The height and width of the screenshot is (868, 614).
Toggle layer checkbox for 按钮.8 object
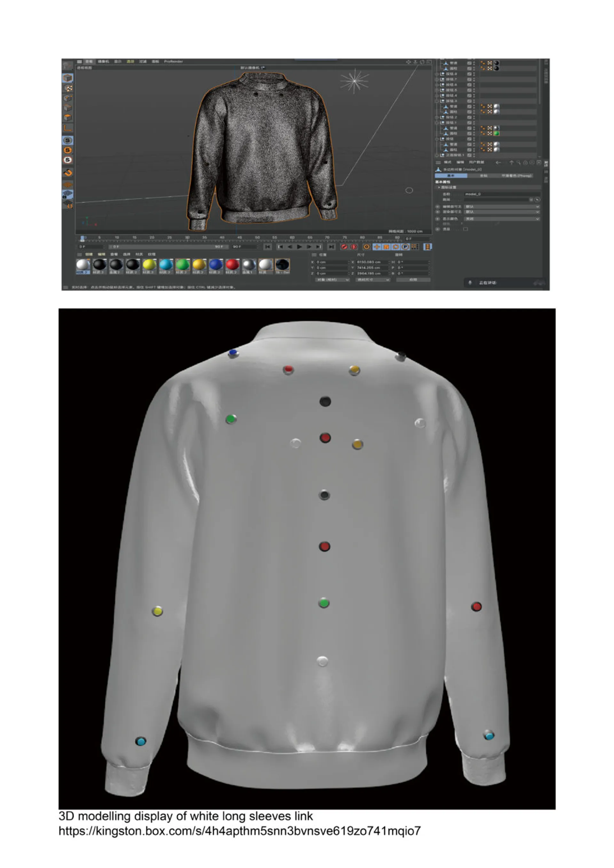(x=469, y=74)
